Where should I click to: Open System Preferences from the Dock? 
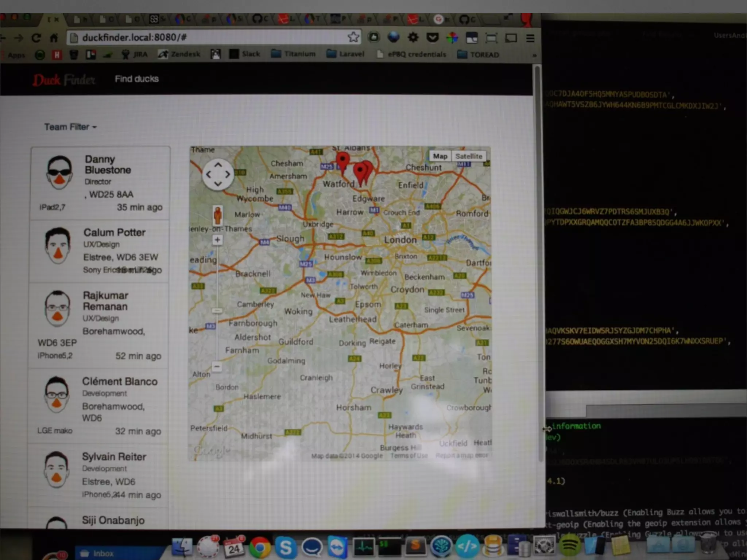coord(544,546)
